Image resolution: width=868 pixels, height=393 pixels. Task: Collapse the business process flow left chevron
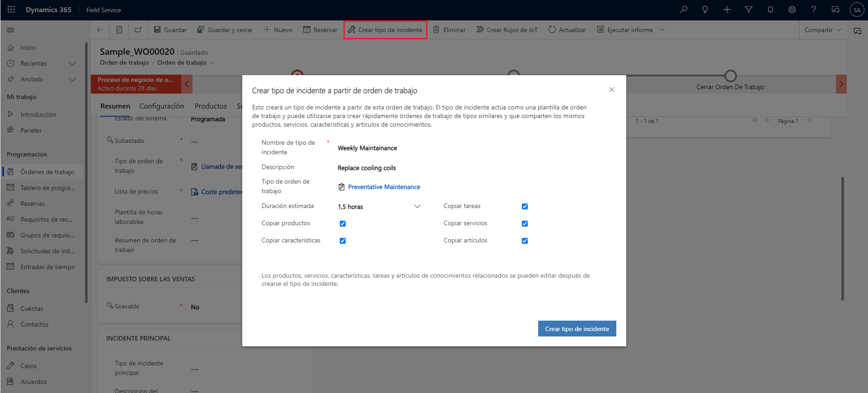[187, 84]
